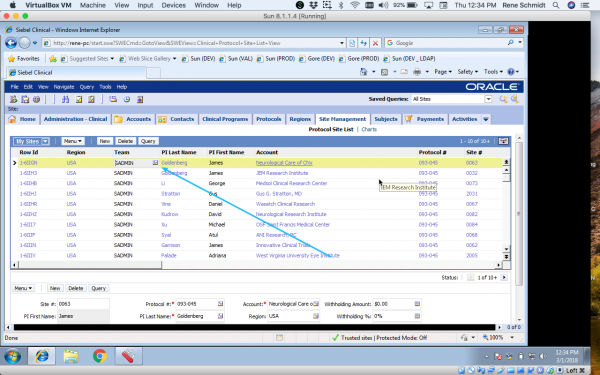Expand the My Sites visibility dropdown
Image resolution: width=600 pixels, height=375 pixels.
45,141
